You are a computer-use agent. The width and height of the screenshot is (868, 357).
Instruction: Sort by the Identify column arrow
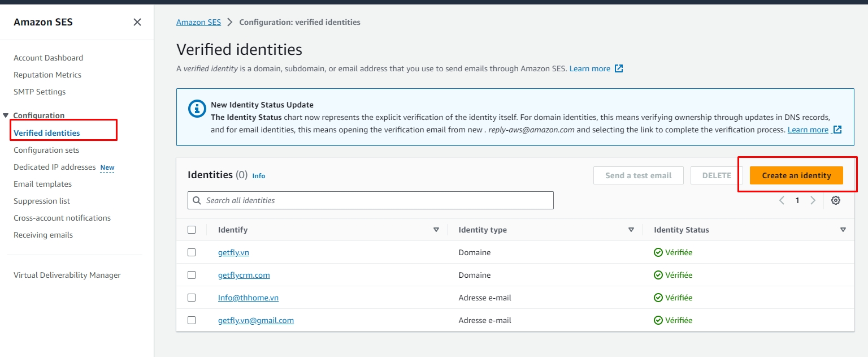[436, 230]
